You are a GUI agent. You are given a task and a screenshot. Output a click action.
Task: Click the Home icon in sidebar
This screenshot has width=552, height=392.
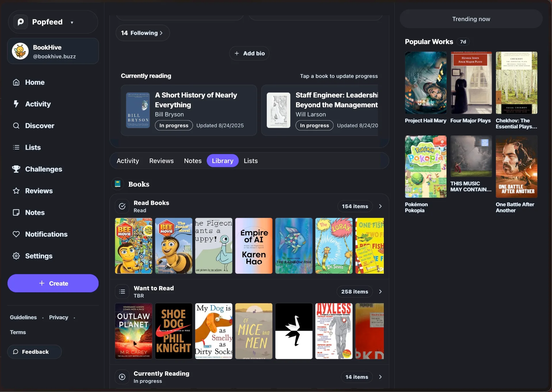click(16, 82)
